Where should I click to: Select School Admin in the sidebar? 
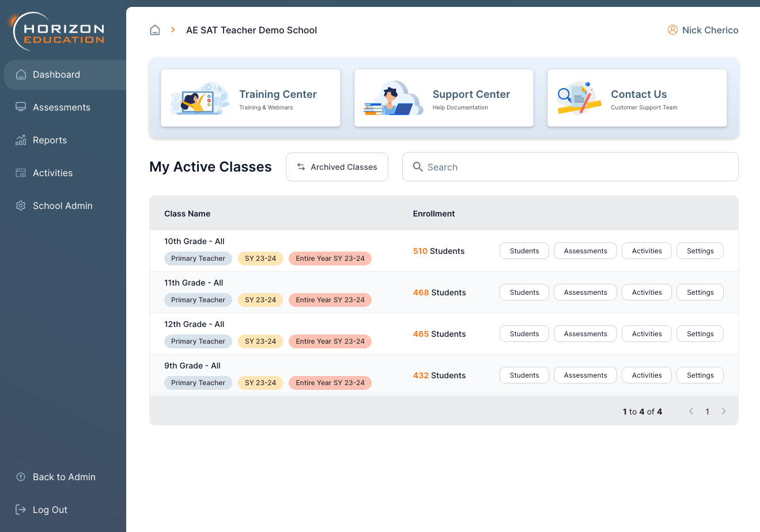(21, 206)
